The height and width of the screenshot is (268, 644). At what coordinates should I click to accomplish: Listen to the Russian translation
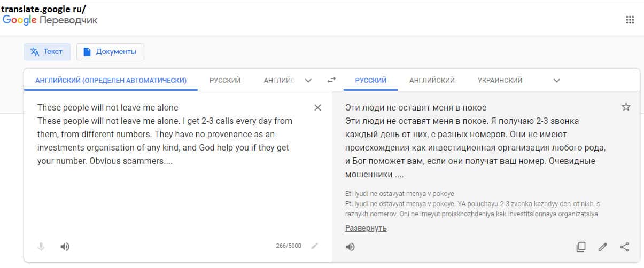tap(350, 247)
